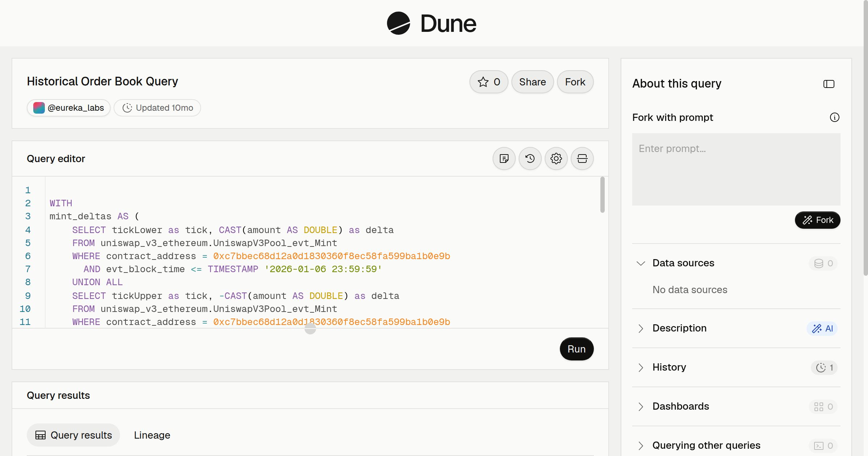Viewport: 868px width, 456px height.
Task: Click the query editor vertical scrollbar
Action: pyautogui.click(x=602, y=195)
